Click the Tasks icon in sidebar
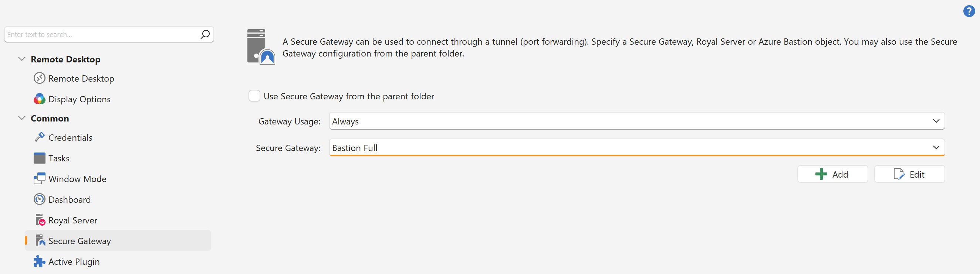 (39, 158)
